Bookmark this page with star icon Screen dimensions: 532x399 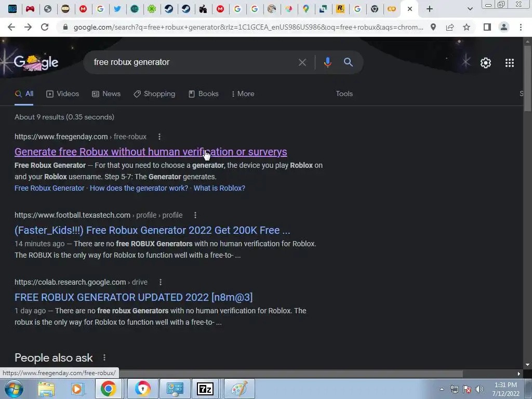click(467, 27)
